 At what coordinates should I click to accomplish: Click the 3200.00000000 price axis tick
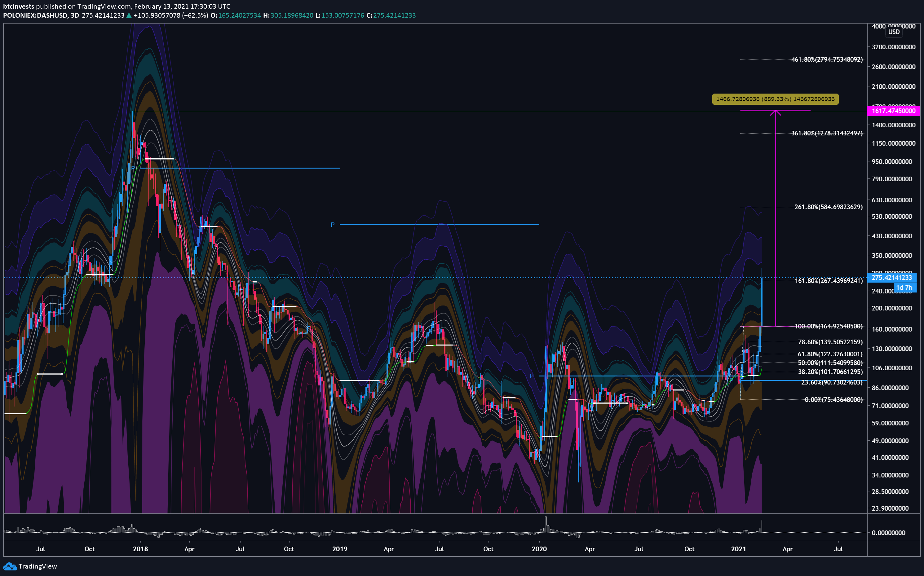pos(894,47)
